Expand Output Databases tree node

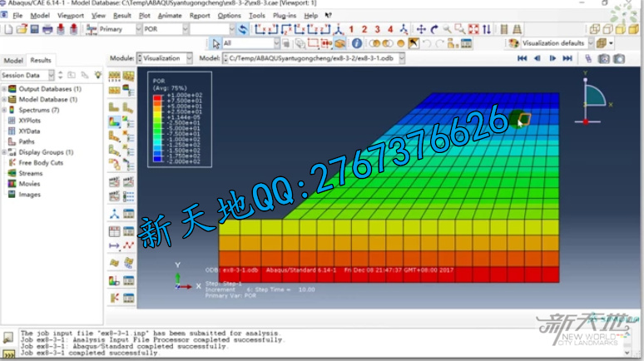pyautogui.click(x=4, y=89)
